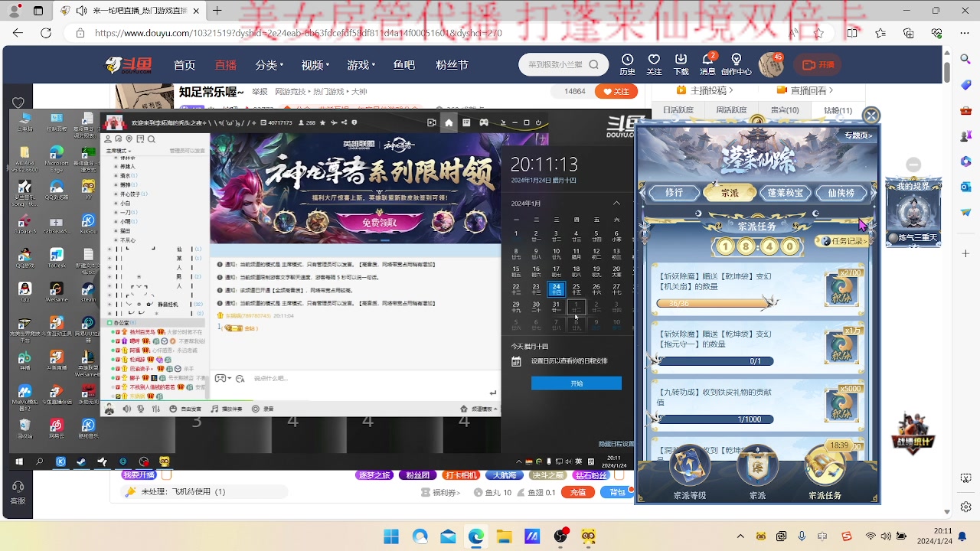Click 我要开播 tag
Screen dimensions: 980x551
click(139, 475)
